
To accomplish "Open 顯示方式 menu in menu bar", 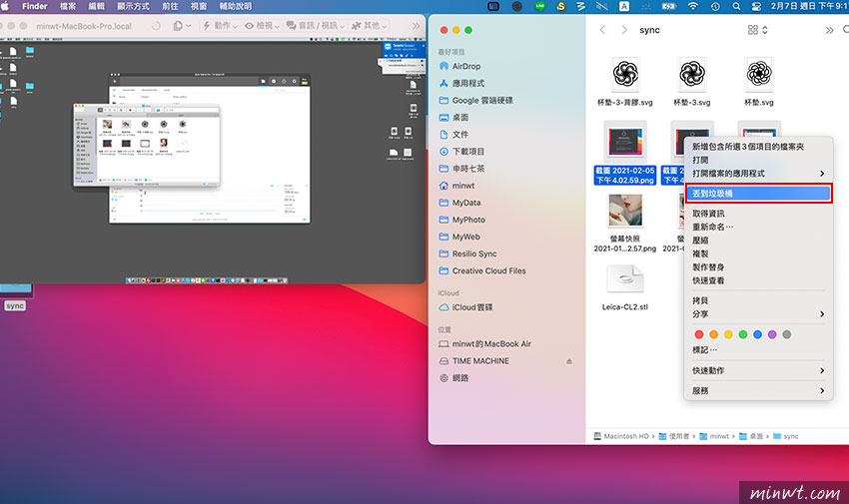I will [133, 7].
